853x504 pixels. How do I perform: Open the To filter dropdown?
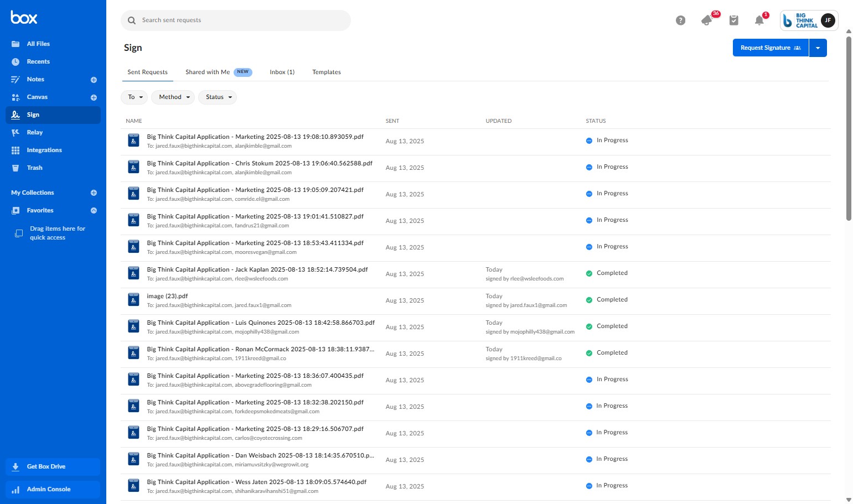[135, 97]
